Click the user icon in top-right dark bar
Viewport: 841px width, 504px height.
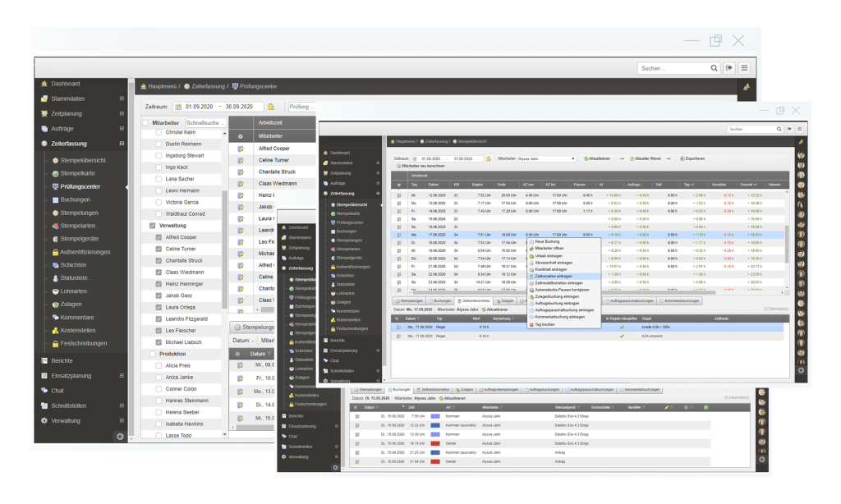pos(747,86)
